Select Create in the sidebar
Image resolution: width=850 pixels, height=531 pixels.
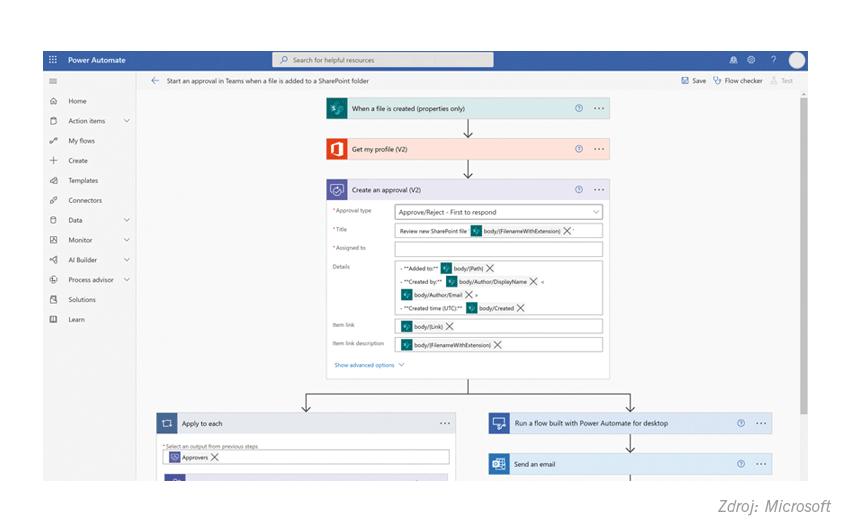[x=78, y=160]
